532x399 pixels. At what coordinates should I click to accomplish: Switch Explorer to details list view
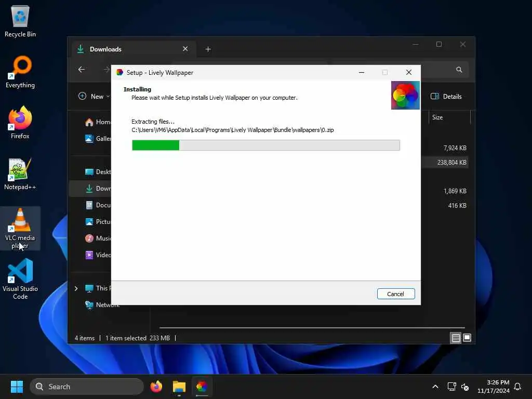[456, 338]
